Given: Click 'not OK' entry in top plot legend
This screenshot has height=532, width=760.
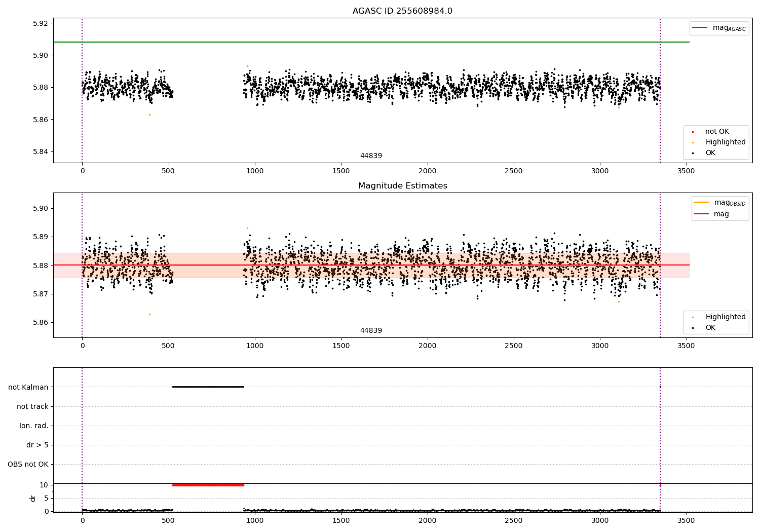Looking at the screenshot, I should coord(717,132).
